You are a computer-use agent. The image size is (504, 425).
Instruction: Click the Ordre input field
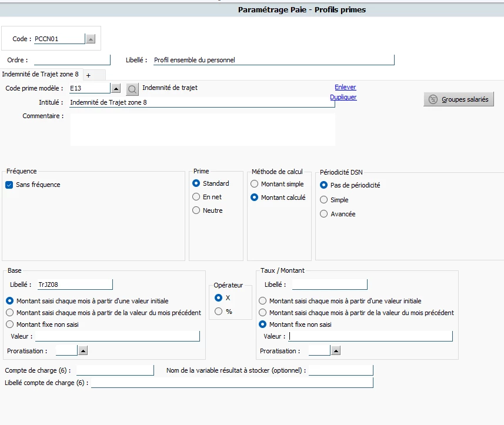72,59
